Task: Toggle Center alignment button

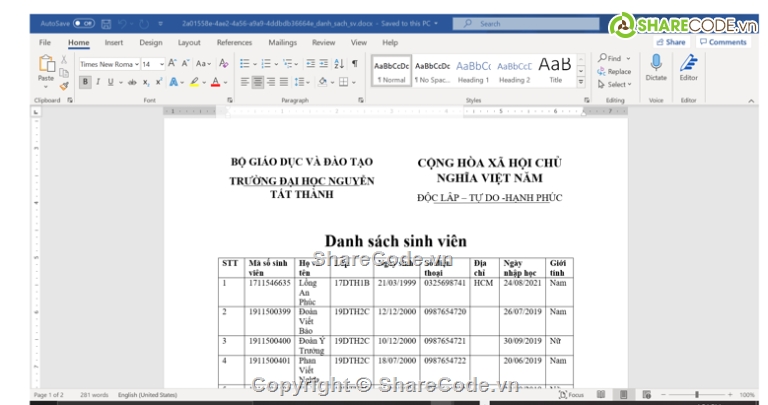Action: [x=258, y=82]
